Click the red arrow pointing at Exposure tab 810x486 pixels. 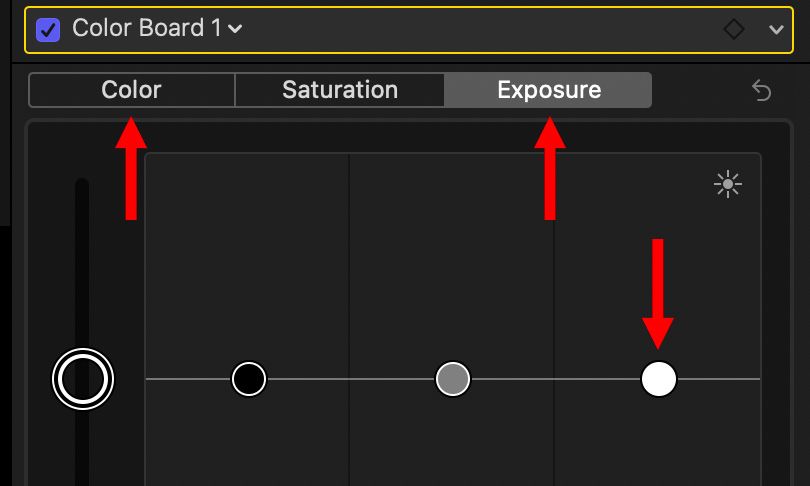tap(550, 168)
